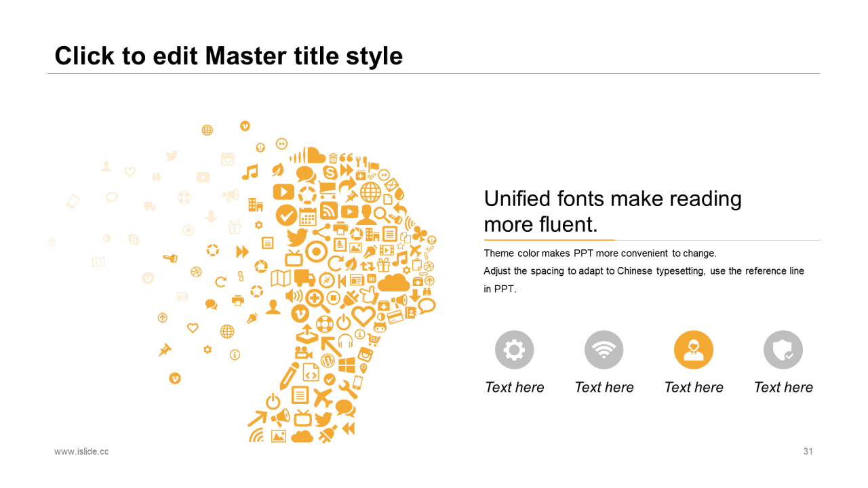Click the slide number 31
The image size is (868, 488).
click(x=808, y=451)
